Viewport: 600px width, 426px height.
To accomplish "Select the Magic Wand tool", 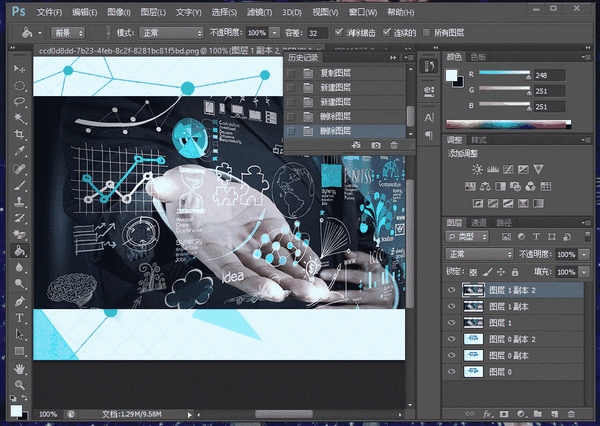I will click(19, 118).
